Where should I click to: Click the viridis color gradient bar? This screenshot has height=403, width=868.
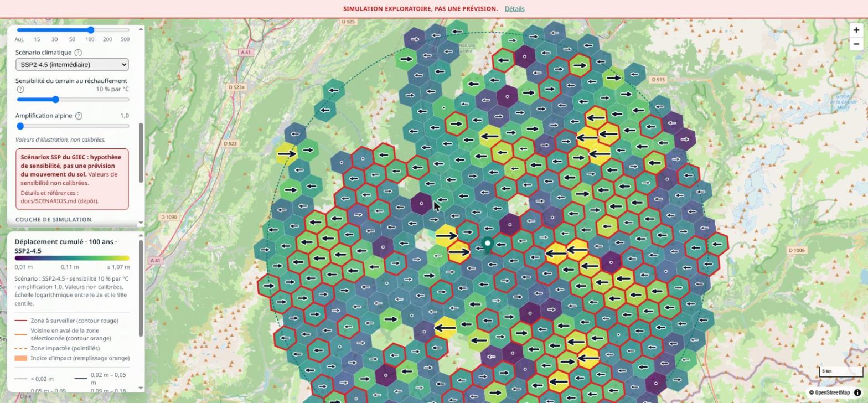[72, 258]
